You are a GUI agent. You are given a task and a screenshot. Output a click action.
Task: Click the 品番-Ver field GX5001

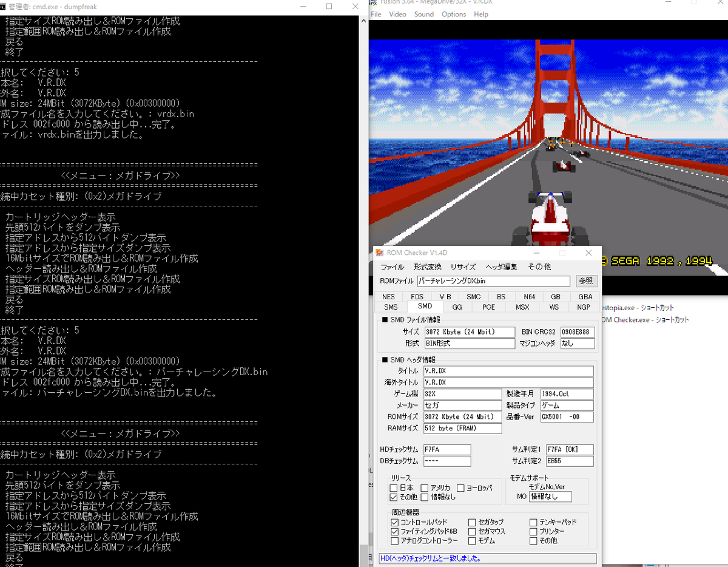pos(567,417)
